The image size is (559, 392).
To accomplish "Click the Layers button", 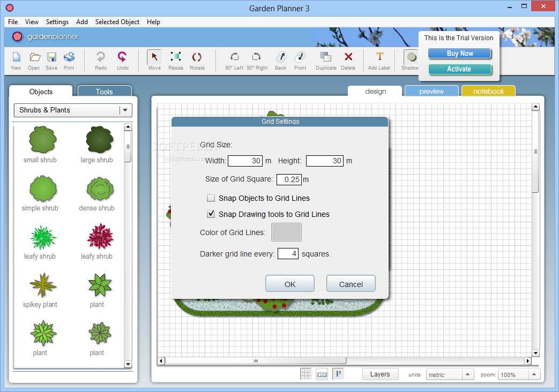I will 380,374.
